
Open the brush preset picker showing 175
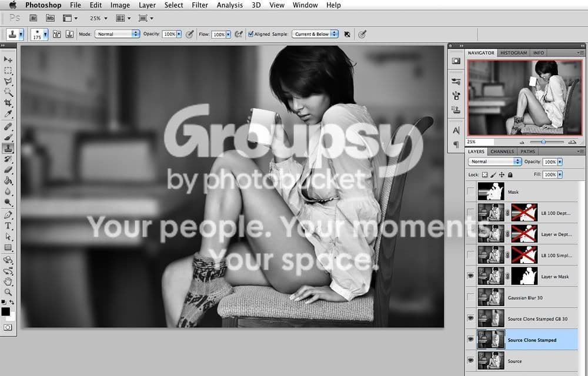pyautogui.click(x=39, y=34)
